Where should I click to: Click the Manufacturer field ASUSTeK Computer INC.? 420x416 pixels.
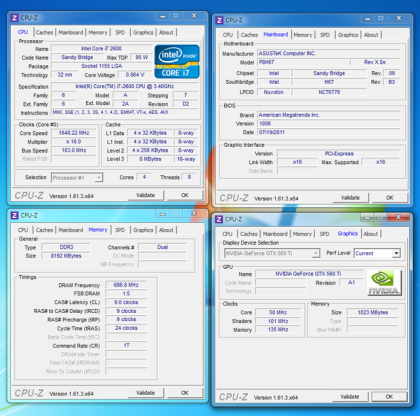pyautogui.click(x=328, y=53)
